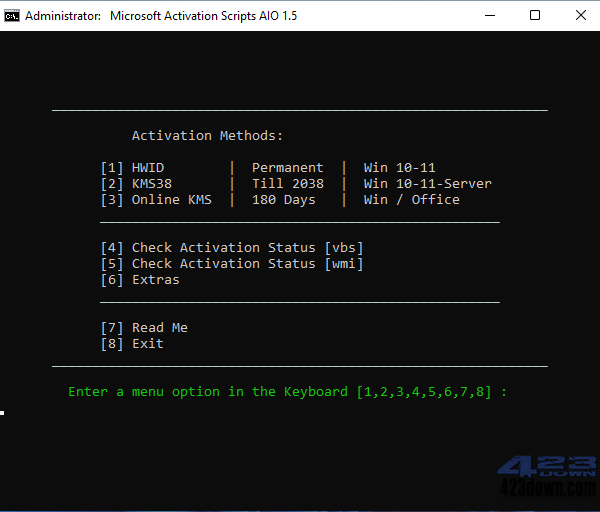Click the blinking console cursor

coord(3,412)
